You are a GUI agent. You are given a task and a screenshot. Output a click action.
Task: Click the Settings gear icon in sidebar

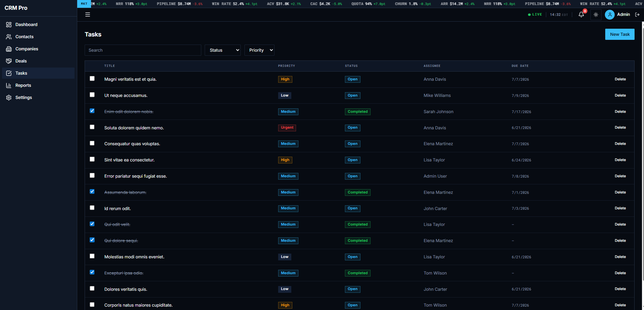pos(9,98)
